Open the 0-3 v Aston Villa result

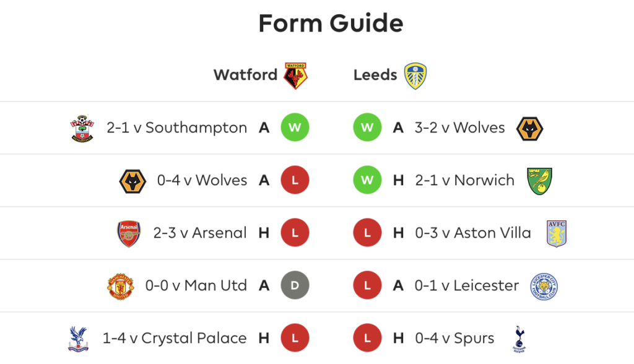click(x=472, y=233)
